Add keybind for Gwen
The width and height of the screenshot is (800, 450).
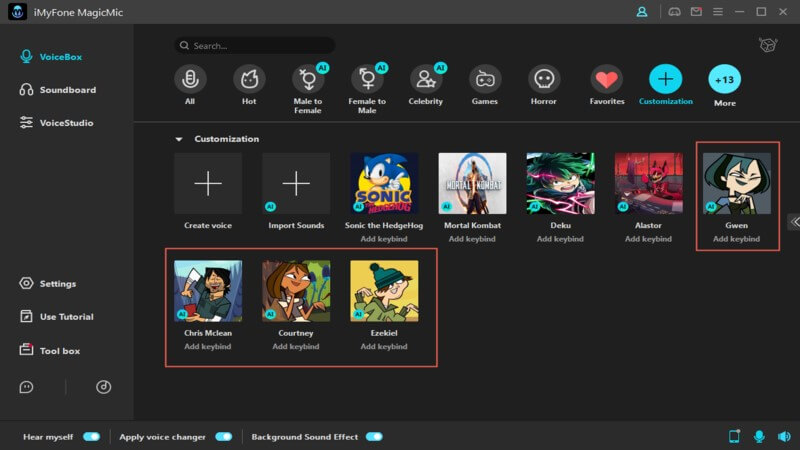(737, 239)
